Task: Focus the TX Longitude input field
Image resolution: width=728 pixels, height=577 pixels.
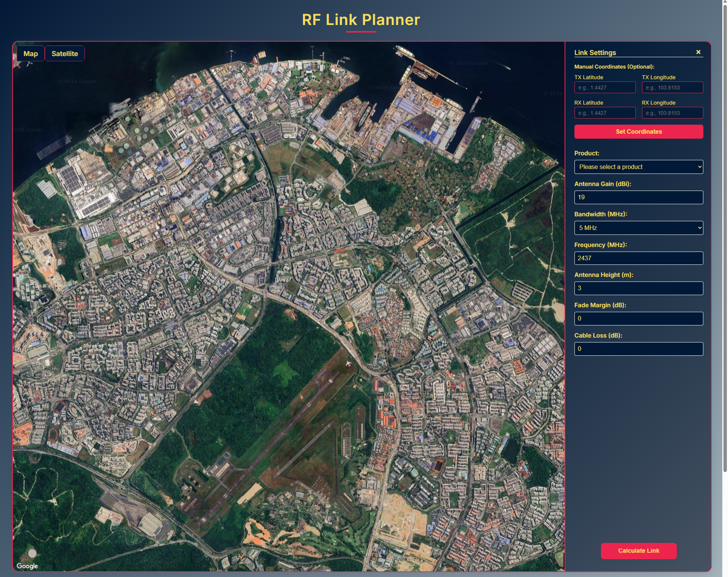Action: tap(673, 87)
